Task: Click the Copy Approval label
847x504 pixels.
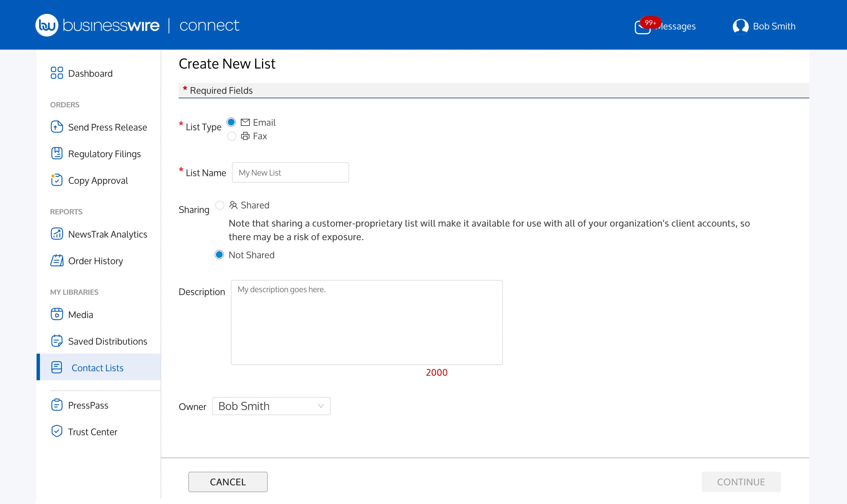Action: tap(98, 181)
